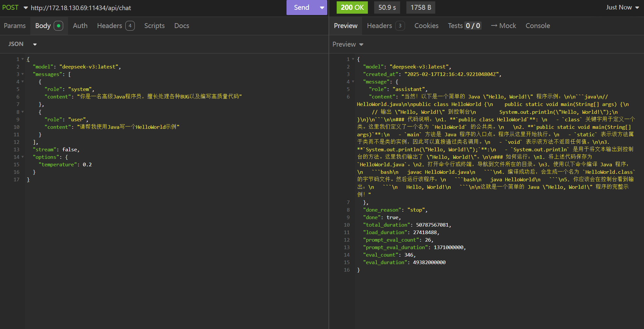Image resolution: width=644 pixels, height=329 pixels.
Task: Collapse the options object at line 14
Action: pos(22,157)
